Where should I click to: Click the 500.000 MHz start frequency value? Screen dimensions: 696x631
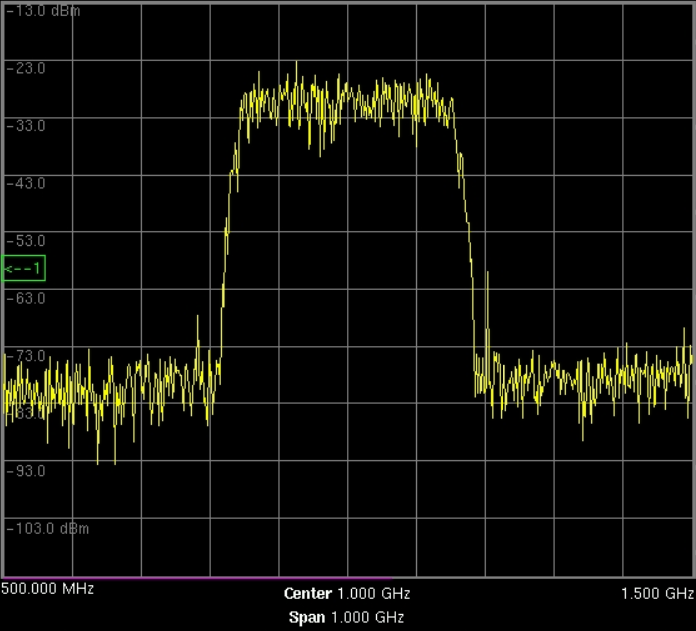48,589
